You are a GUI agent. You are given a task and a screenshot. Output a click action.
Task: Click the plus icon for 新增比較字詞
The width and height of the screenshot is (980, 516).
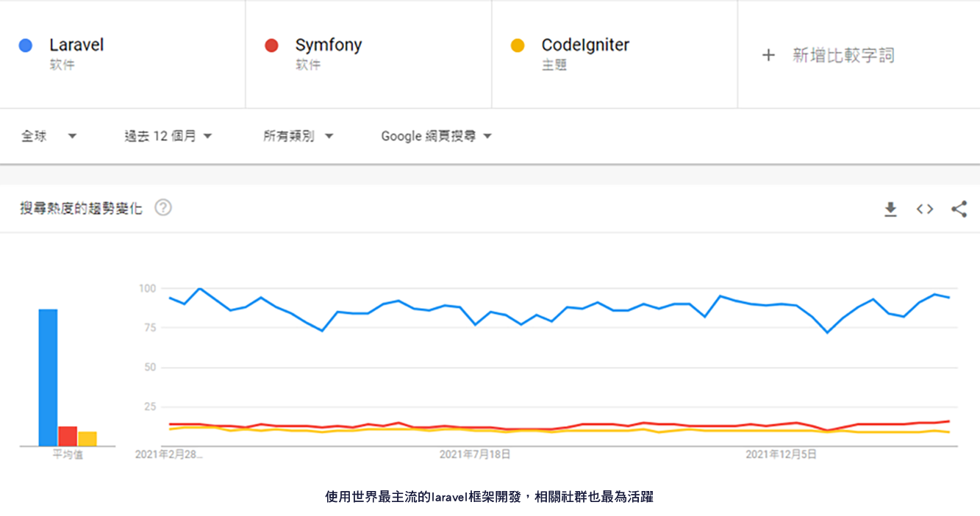768,55
